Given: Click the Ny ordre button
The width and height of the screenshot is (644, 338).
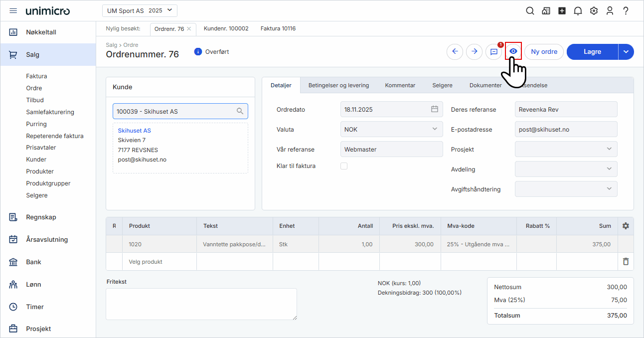Looking at the screenshot, I should point(544,52).
